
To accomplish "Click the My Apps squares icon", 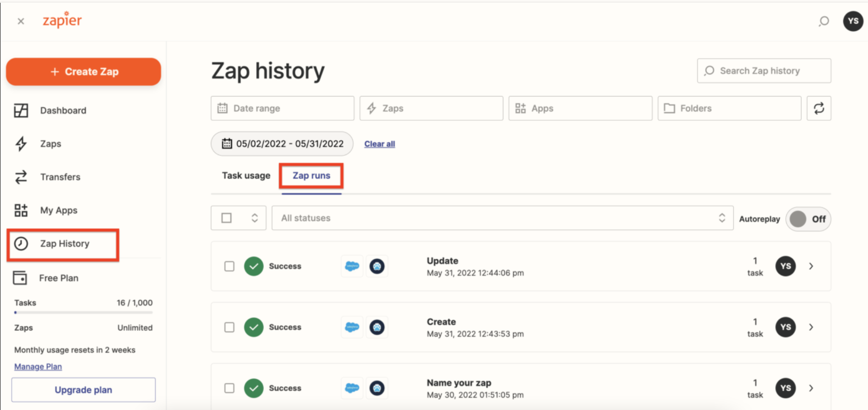I will point(21,211).
